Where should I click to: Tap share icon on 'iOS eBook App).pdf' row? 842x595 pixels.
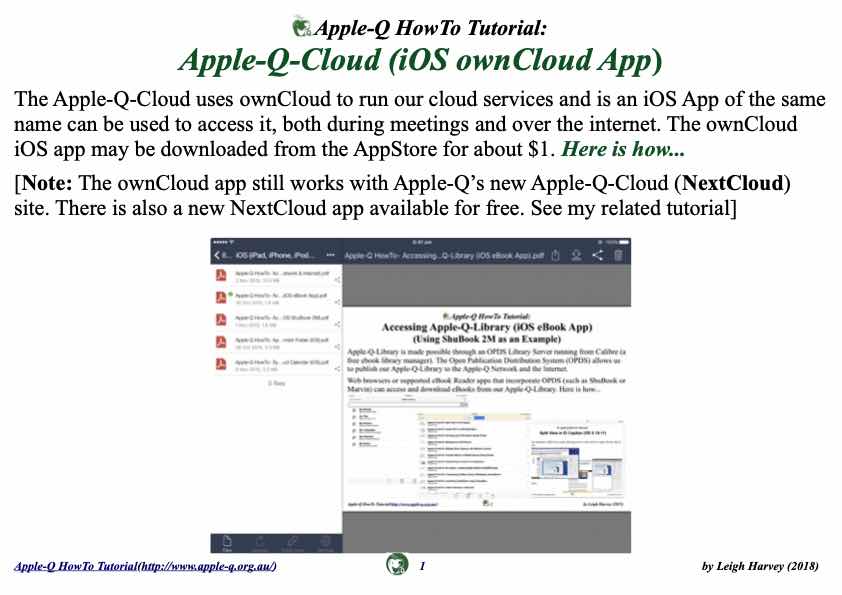coord(337,302)
